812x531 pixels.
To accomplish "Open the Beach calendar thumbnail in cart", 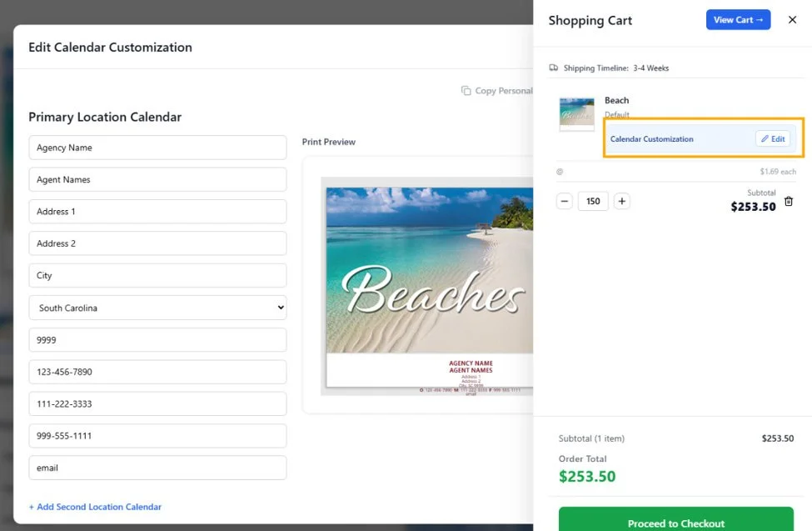I will click(577, 114).
